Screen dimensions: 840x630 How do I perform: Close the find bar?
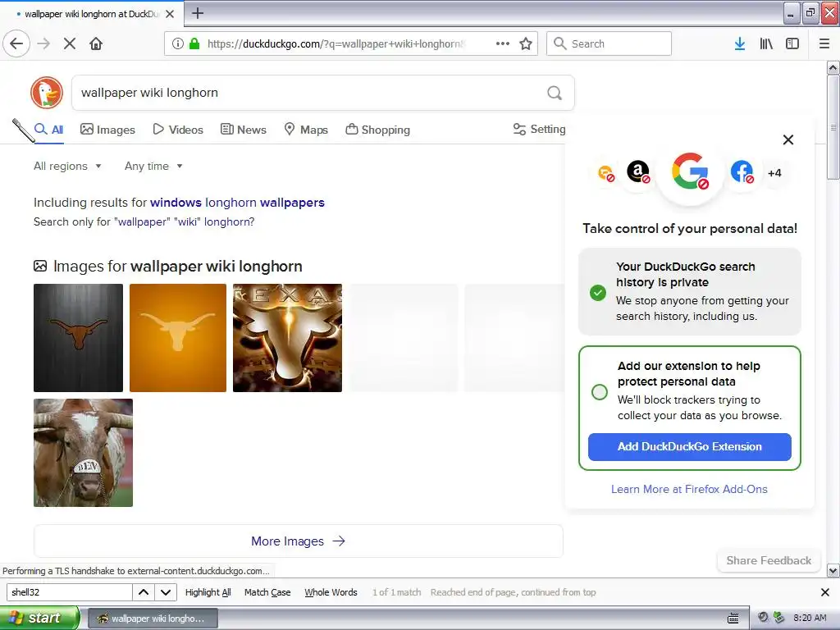click(x=825, y=592)
